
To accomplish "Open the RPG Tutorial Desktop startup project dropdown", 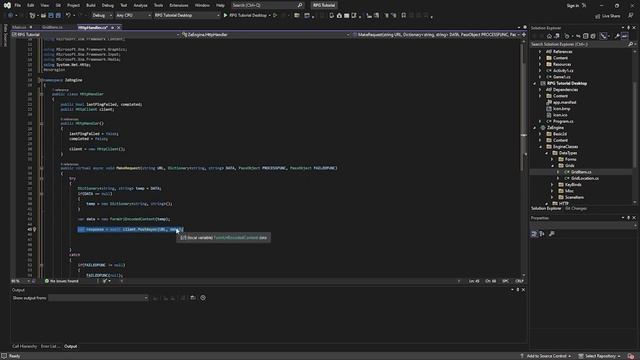I will pyautogui.click(x=187, y=16).
